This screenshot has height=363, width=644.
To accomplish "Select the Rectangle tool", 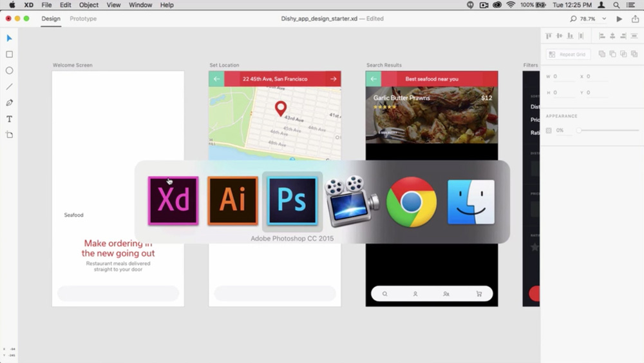I will coord(9,54).
